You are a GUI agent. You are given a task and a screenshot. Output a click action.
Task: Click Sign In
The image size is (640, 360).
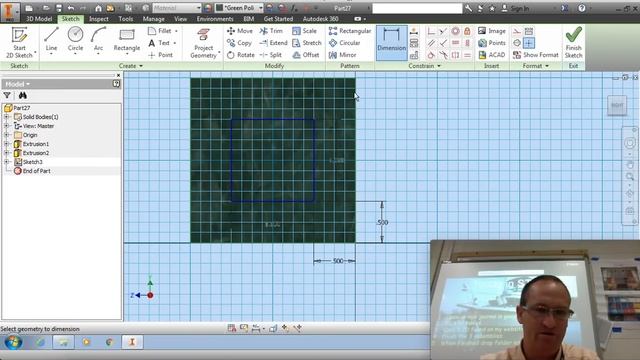click(516, 8)
